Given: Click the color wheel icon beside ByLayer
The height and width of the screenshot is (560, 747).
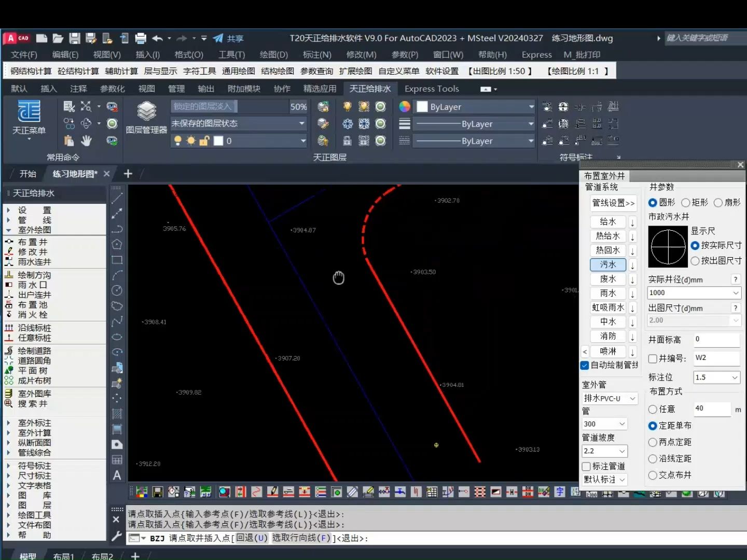Looking at the screenshot, I should (405, 106).
